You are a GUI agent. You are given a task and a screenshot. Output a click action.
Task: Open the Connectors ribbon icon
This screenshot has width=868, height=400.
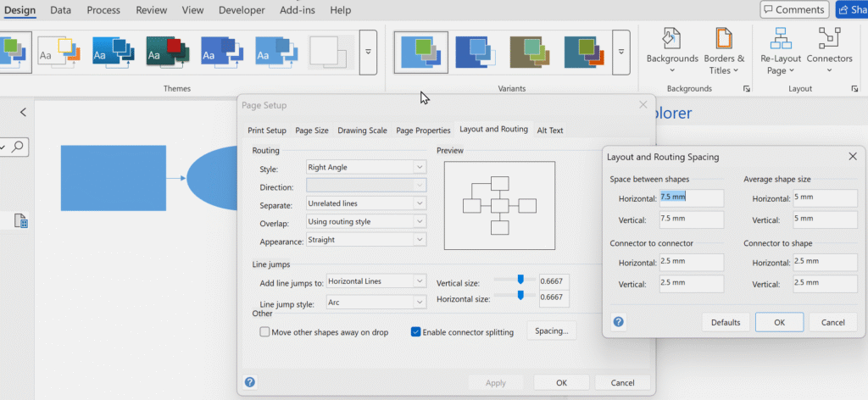tap(829, 39)
